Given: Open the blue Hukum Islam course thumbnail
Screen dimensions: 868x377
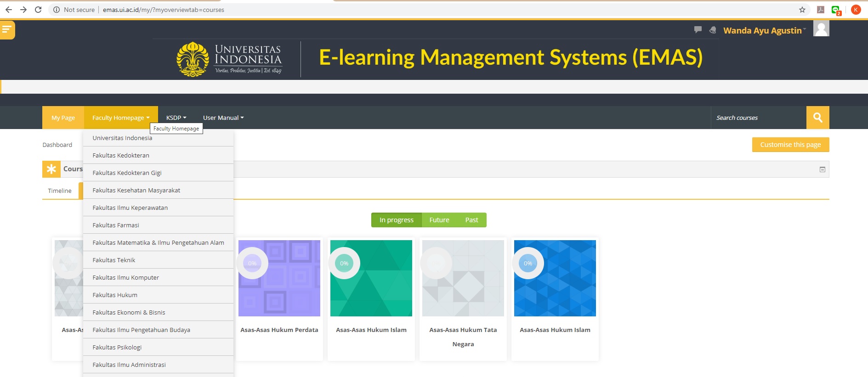Looking at the screenshot, I should [x=555, y=278].
